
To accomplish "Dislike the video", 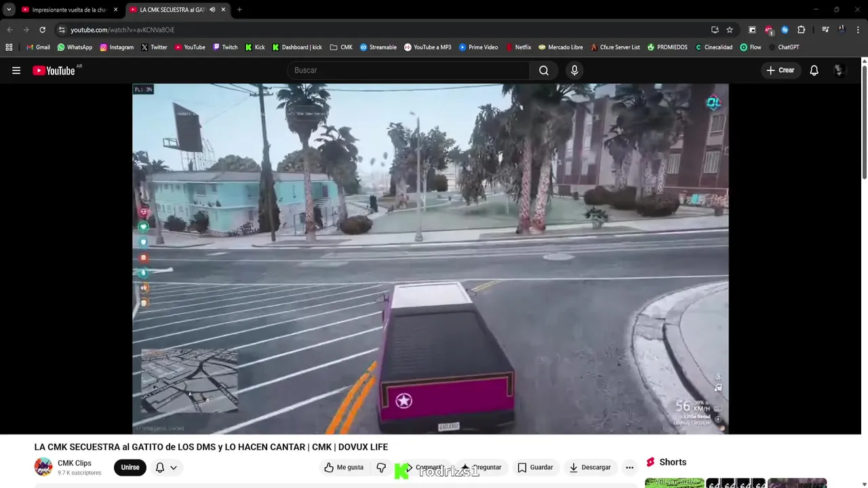I will pyautogui.click(x=381, y=467).
